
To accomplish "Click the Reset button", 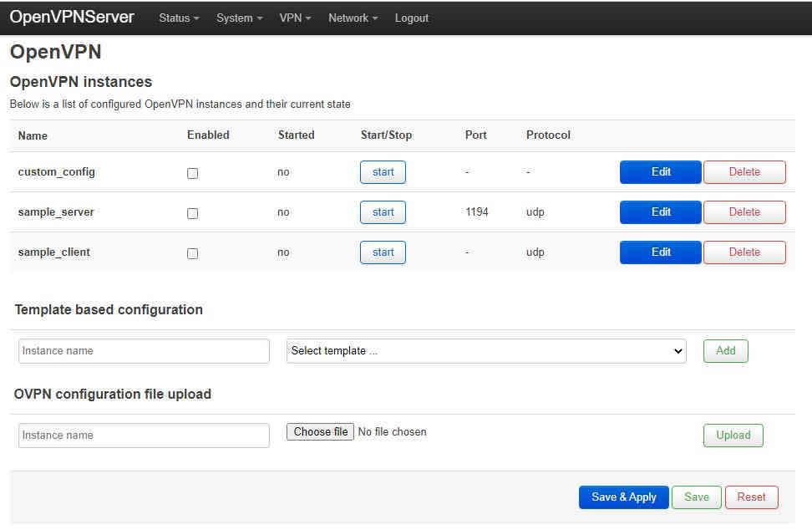I will (751, 497).
